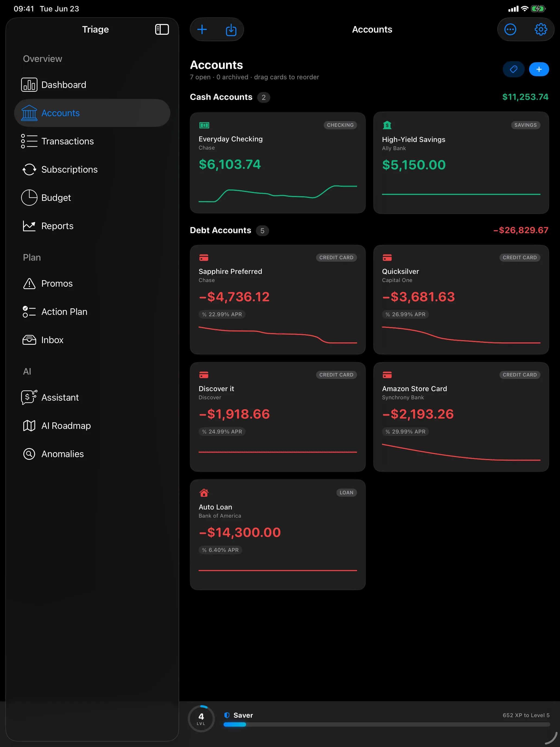Screen dimensions: 560x747
Task: Open AI Roadmap
Action: point(92,426)
